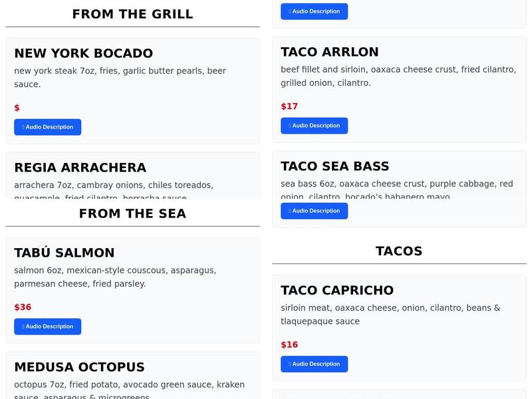Click the From The Grill section heading
This screenshot has width=532, height=399.
(132, 14)
